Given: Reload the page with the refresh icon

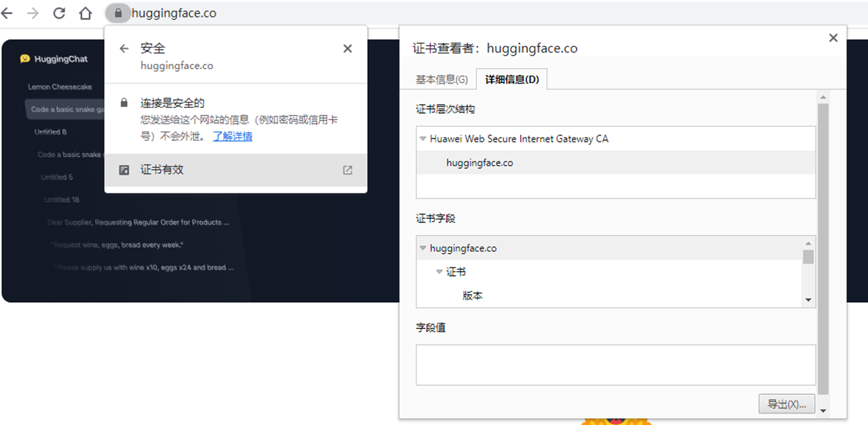Looking at the screenshot, I should click(59, 13).
